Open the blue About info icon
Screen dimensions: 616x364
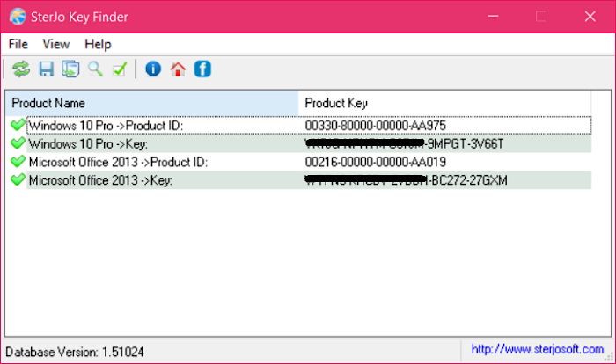[x=153, y=69]
